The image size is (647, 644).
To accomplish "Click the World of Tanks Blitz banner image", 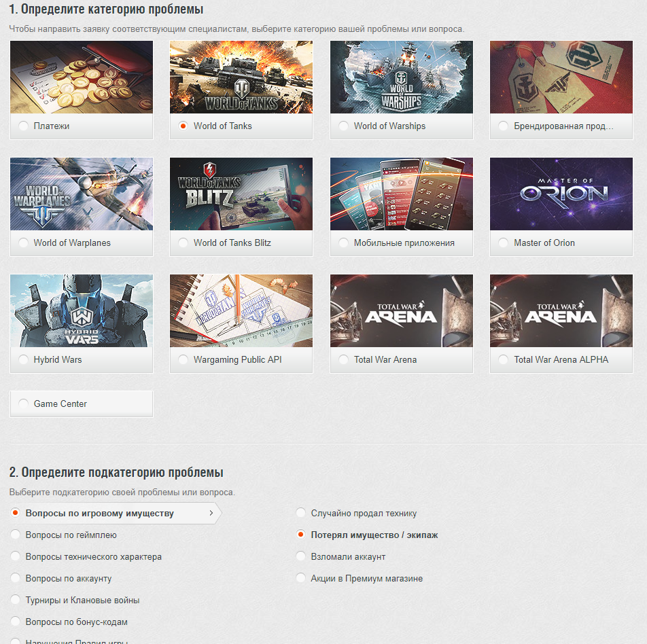I will point(241,194).
